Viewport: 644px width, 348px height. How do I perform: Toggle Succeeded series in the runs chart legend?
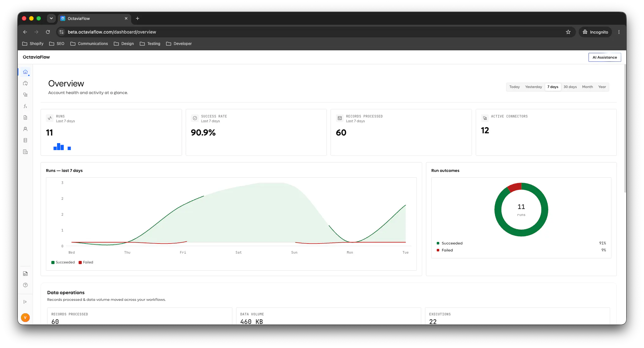[63, 262]
